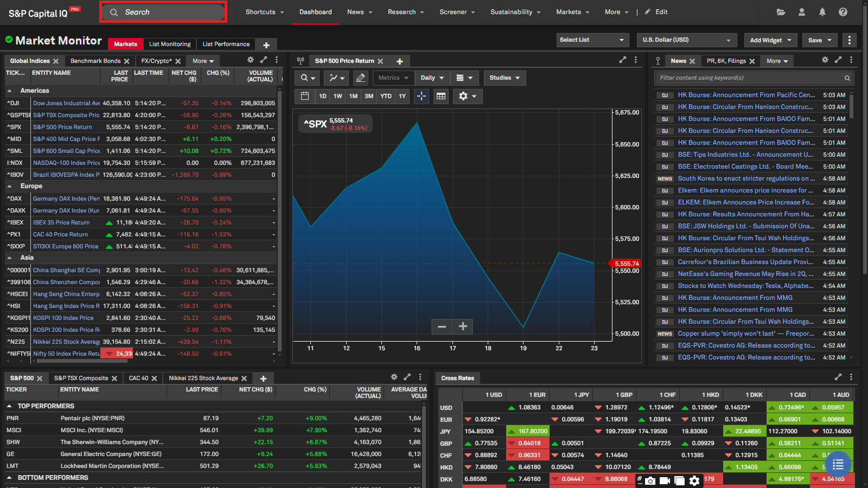This screenshot has width=868, height=488.
Task: Toggle the data table view in chart toolbar
Action: pos(441,96)
